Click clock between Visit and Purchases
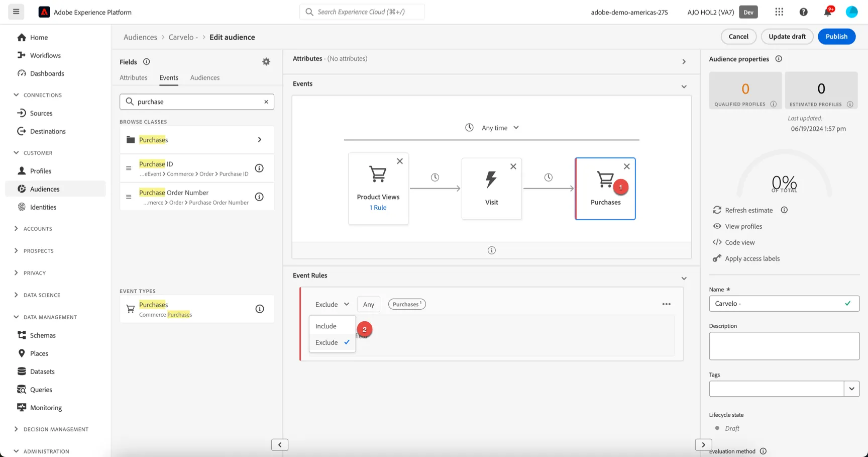This screenshot has height=457, width=868. (549, 177)
